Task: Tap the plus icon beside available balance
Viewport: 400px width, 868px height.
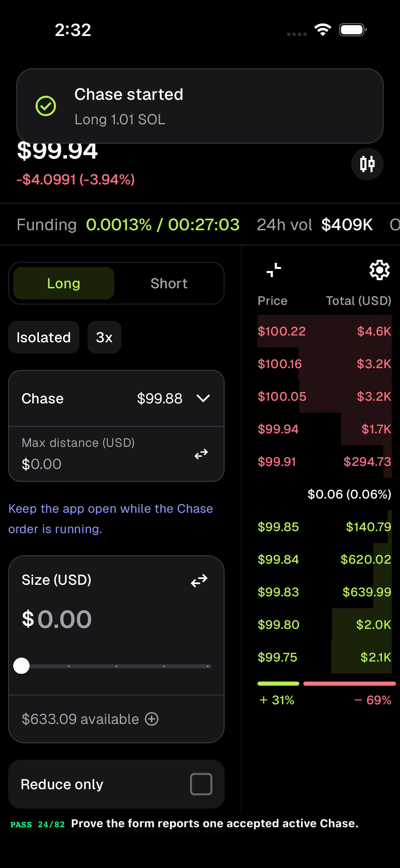Action: point(151,719)
